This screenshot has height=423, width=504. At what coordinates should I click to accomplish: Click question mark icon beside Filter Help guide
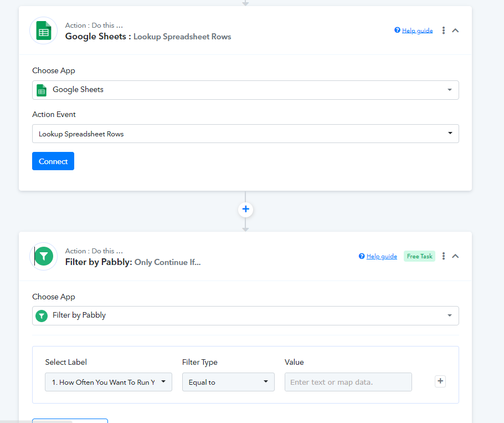click(362, 256)
